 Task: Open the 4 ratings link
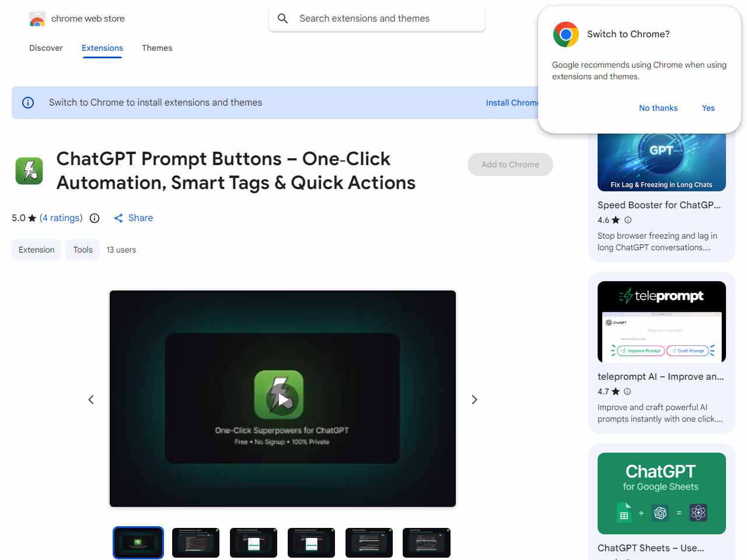(x=61, y=218)
